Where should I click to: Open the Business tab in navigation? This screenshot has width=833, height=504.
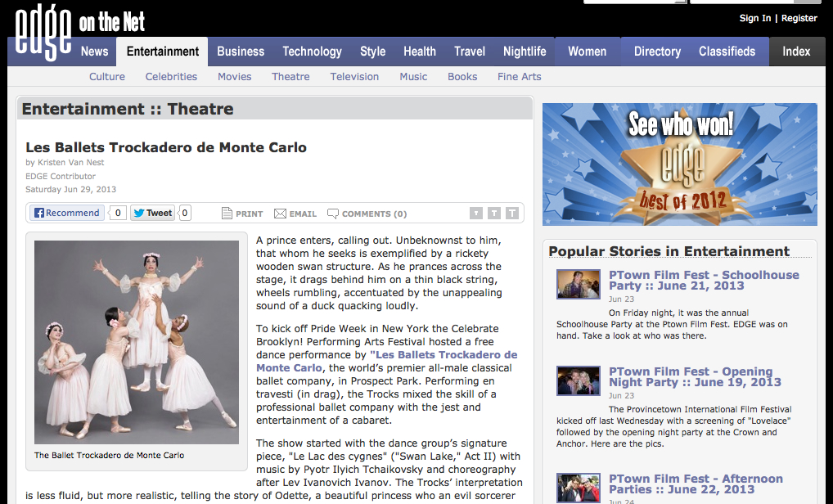tap(241, 52)
